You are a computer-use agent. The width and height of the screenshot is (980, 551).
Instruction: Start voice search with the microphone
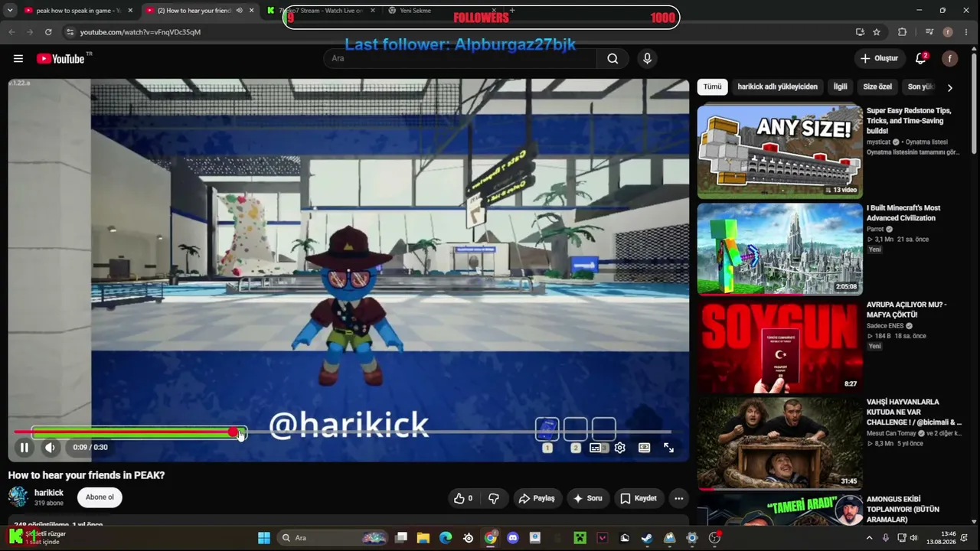[647, 58]
